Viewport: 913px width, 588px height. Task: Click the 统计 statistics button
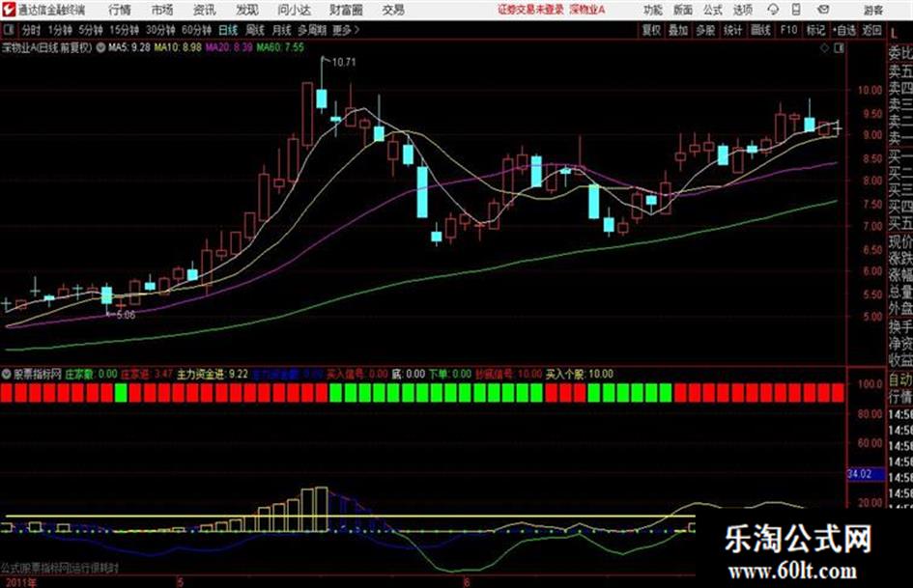pyautogui.click(x=732, y=30)
